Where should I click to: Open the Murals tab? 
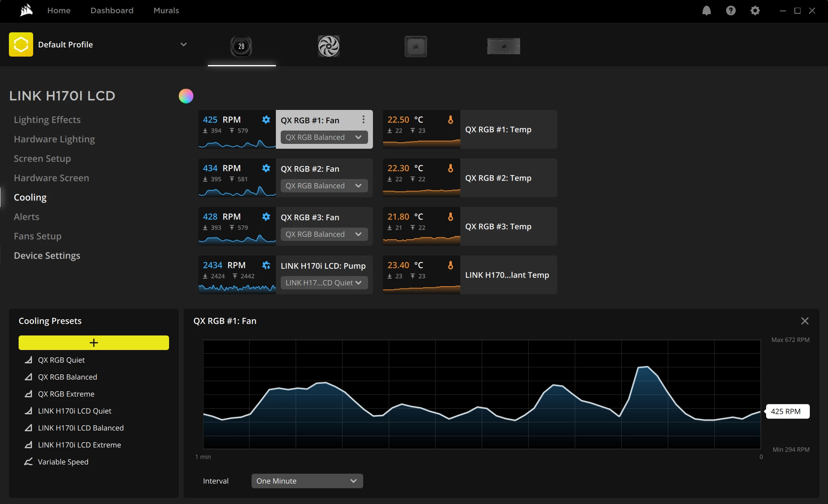166,11
